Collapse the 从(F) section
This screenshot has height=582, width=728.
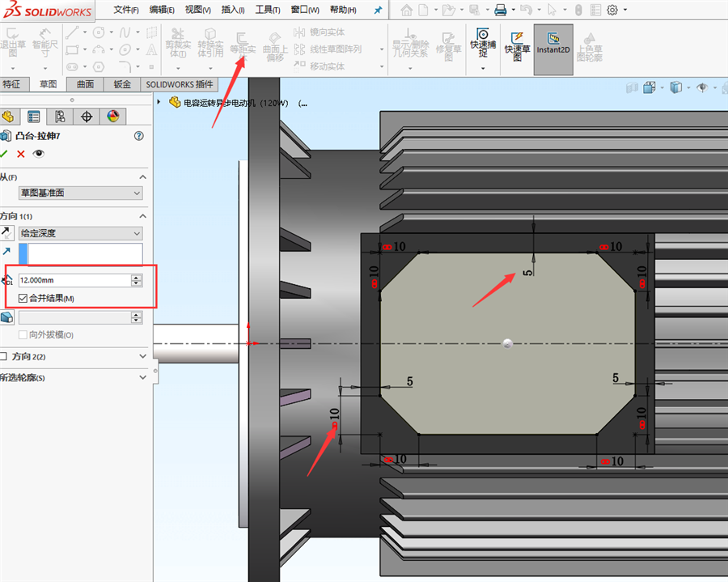pyautogui.click(x=142, y=177)
